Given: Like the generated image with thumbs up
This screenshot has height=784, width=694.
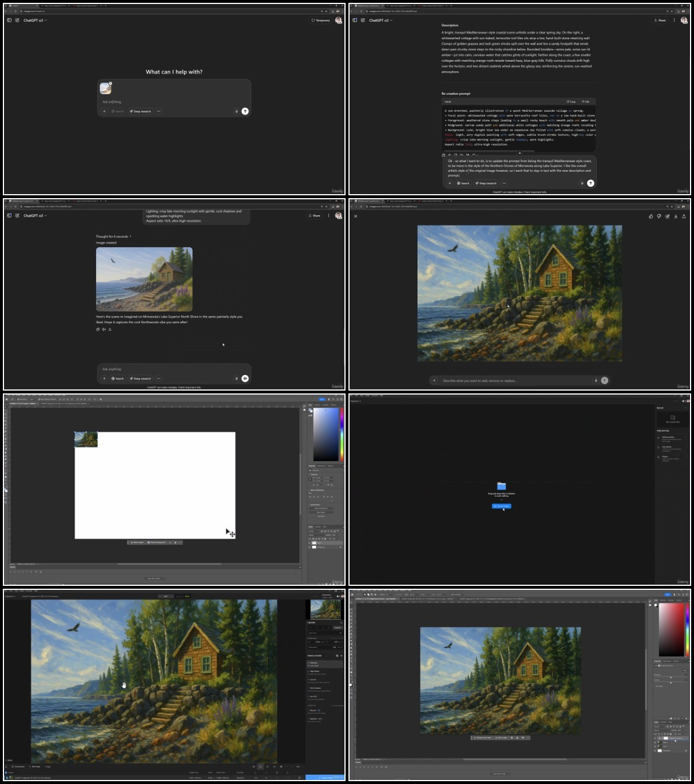Looking at the screenshot, I should click(651, 216).
